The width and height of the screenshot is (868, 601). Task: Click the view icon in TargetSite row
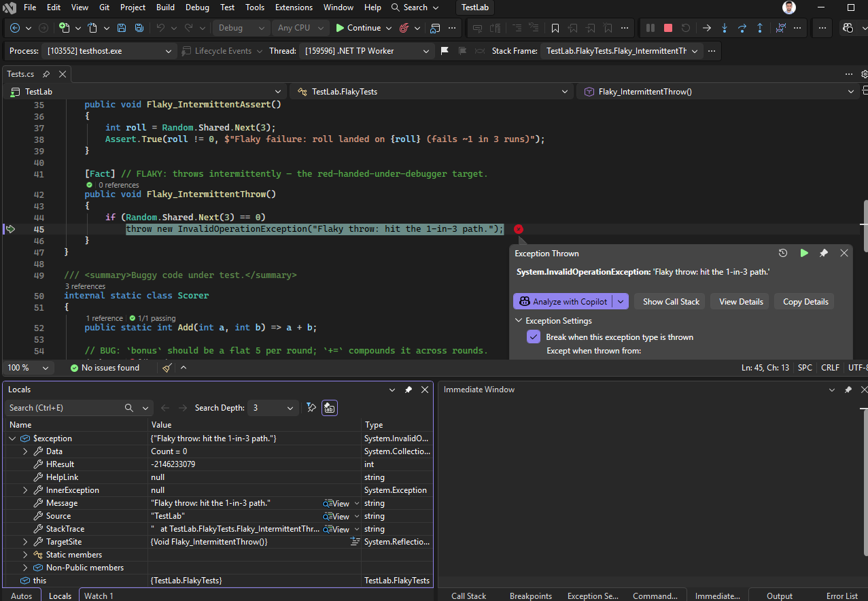pyautogui.click(x=355, y=542)
